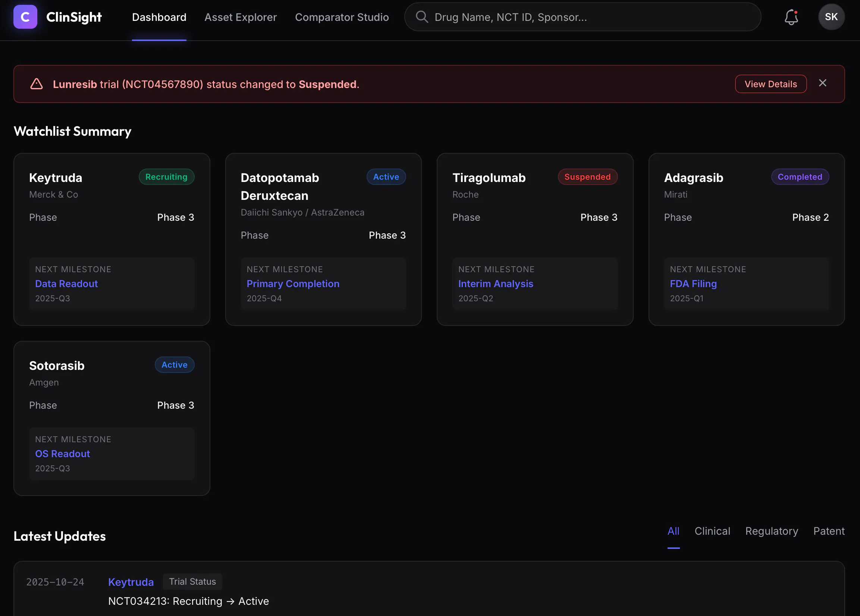The width and height of the screenshot is (860, 616).
Task: Click the Suspended badge on Tiragolumab
Action: 587,177
